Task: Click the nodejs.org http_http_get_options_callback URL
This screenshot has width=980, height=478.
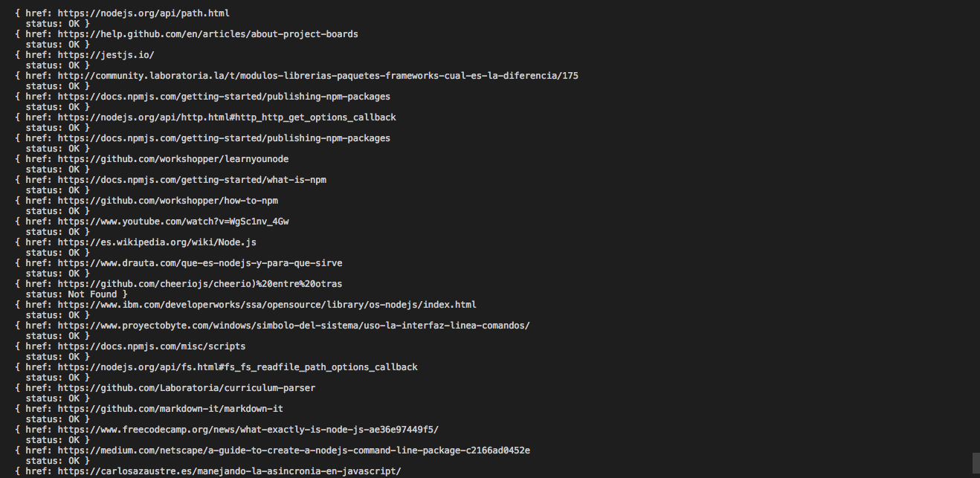Action: (x=227, y=117)
